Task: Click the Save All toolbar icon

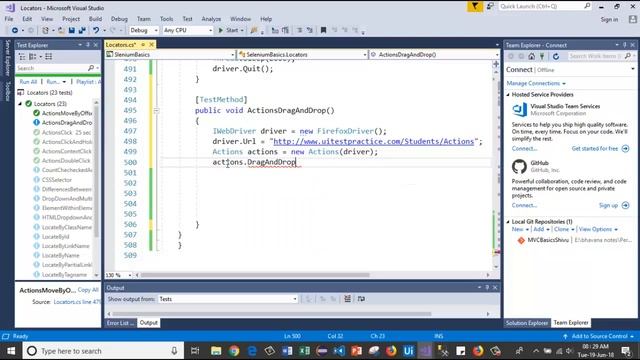Action: pyautogui.click(x=82, y=30)
